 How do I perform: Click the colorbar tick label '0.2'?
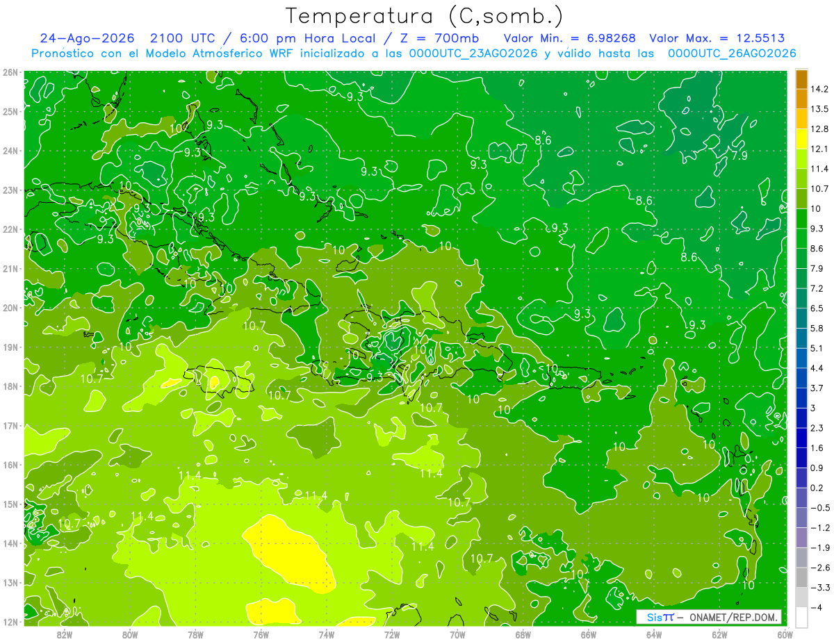[817, 488]
